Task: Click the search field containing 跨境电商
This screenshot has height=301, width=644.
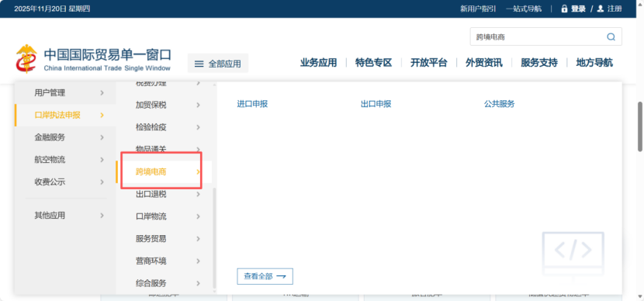Action: pyautogui.click(x=545, y=36)
